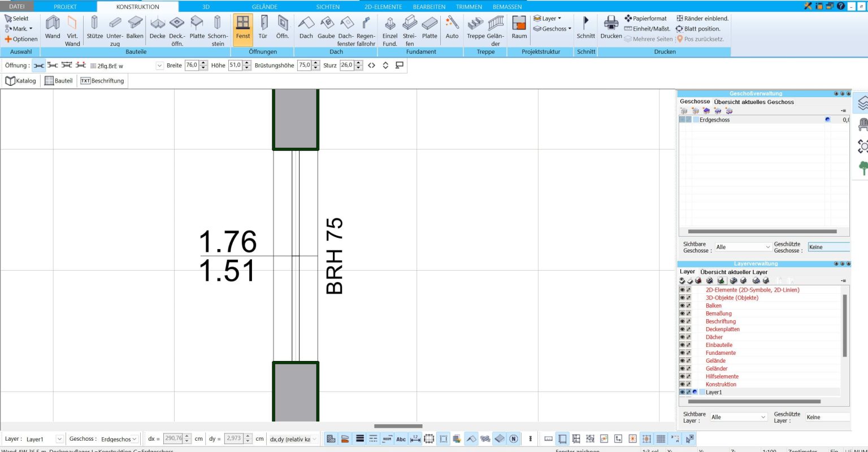Click the Beschriftung button
The height and width of the screenshot is (452, 868).
(102, 81)
